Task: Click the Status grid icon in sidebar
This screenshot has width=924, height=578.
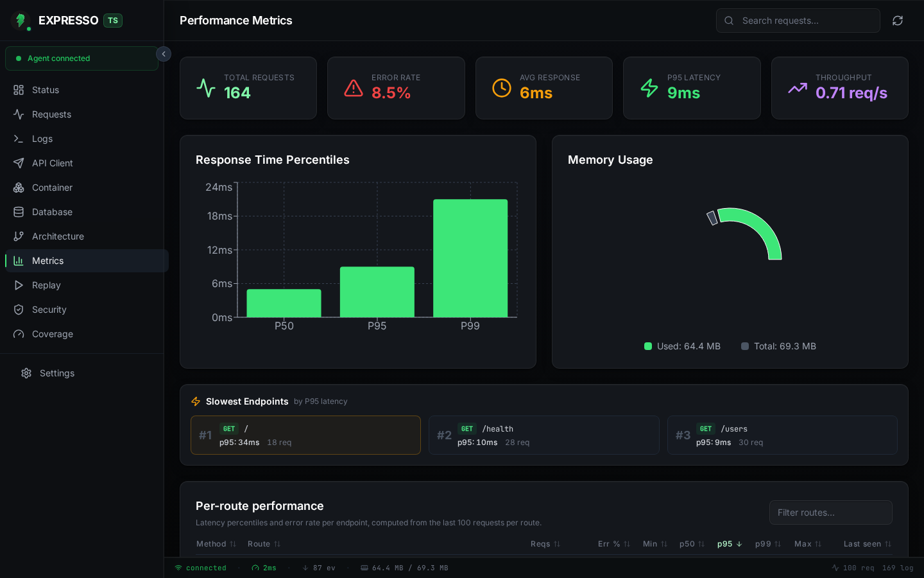Action: [x=19, y=90]
